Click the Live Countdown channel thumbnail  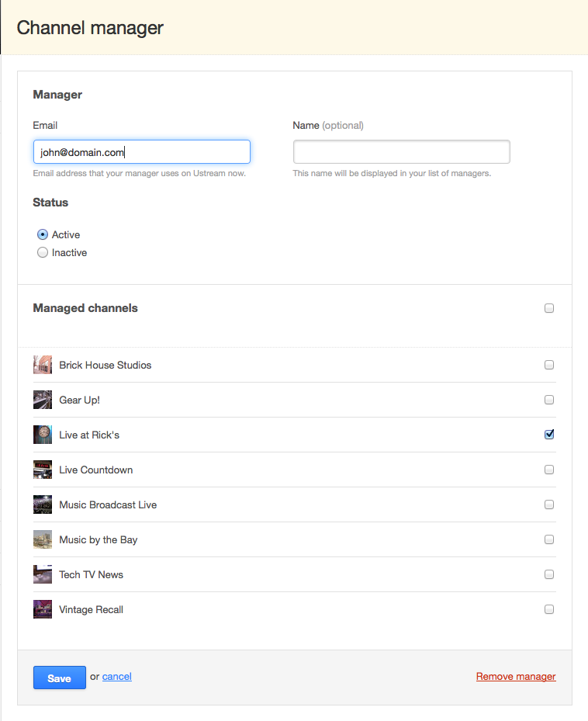tap(43, 470)
